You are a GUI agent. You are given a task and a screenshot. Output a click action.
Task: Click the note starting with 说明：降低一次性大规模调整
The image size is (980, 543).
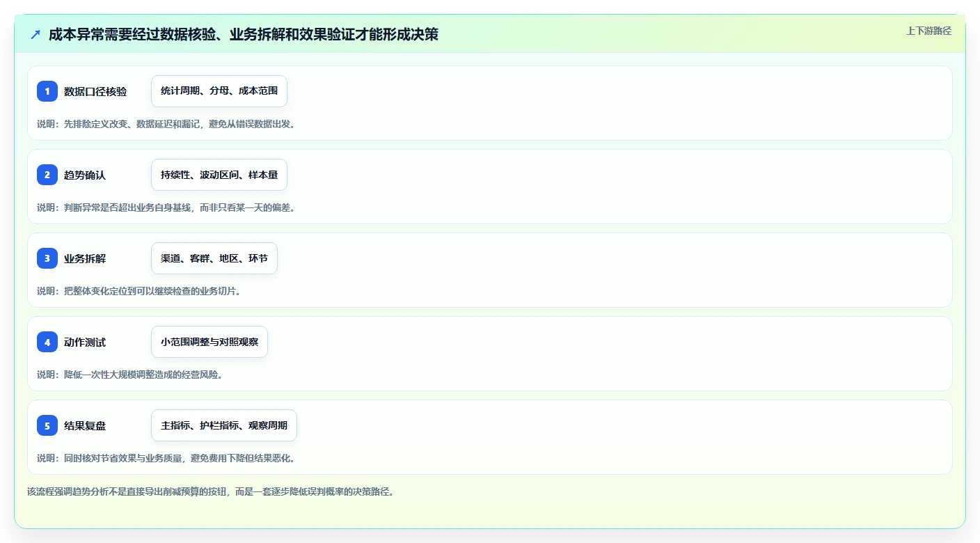[x=129, y=375]
